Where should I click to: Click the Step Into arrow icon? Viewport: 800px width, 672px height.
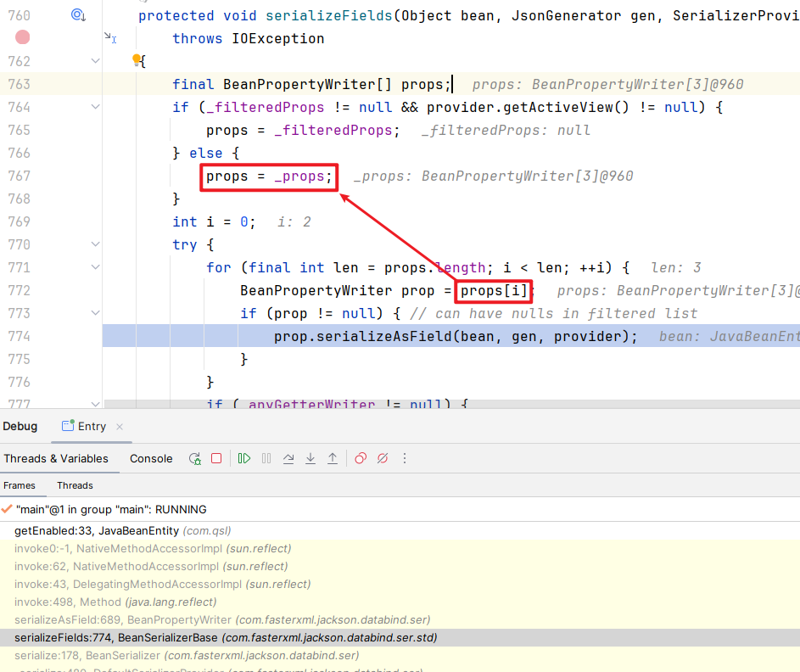tap(310, 458)
